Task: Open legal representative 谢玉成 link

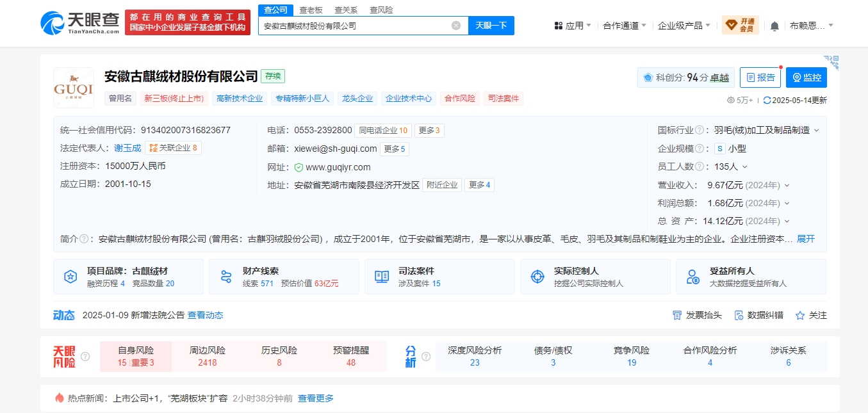Action: 127,148
